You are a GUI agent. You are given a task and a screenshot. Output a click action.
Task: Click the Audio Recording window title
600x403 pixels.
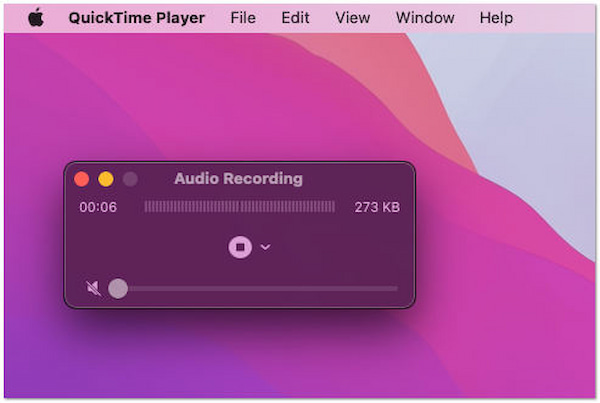click(x=238, y=179)
